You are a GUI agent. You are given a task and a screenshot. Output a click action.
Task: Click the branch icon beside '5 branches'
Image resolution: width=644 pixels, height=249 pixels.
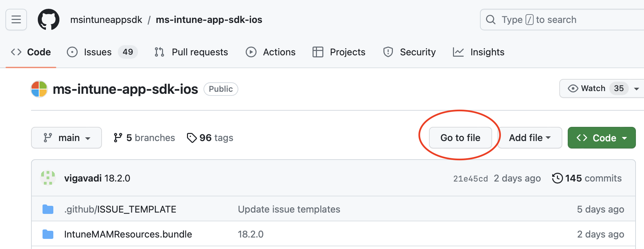[x=118, y=137]
